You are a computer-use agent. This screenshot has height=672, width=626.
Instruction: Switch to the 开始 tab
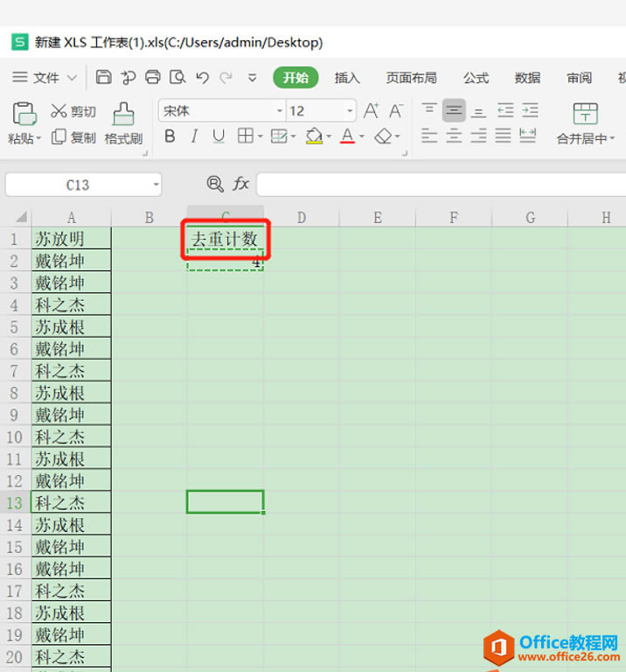coord(296,78)
